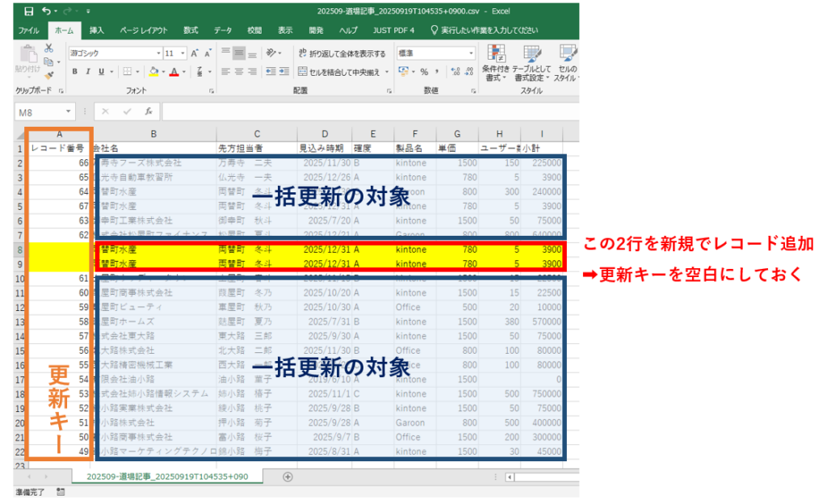Open the データ ribbon tab

pyautogui.click(x=223, y=30)
